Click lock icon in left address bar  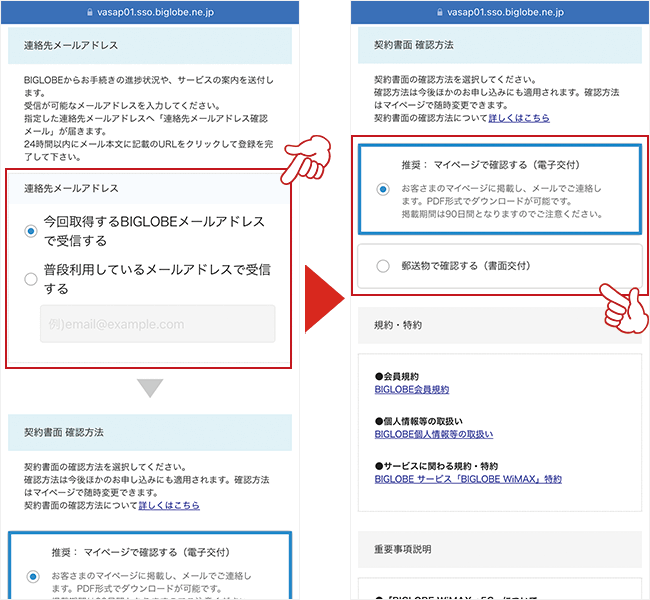pos(90,12)
